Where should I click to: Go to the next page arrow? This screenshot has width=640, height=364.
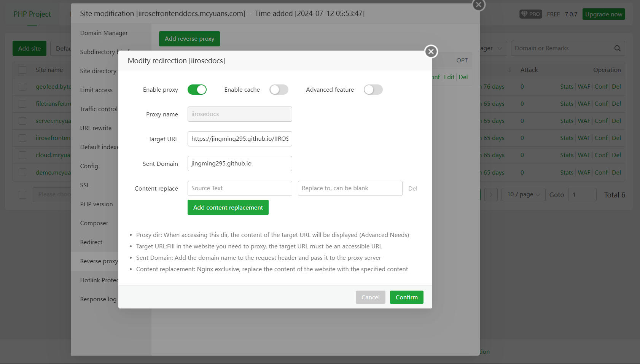pos(491,195)
